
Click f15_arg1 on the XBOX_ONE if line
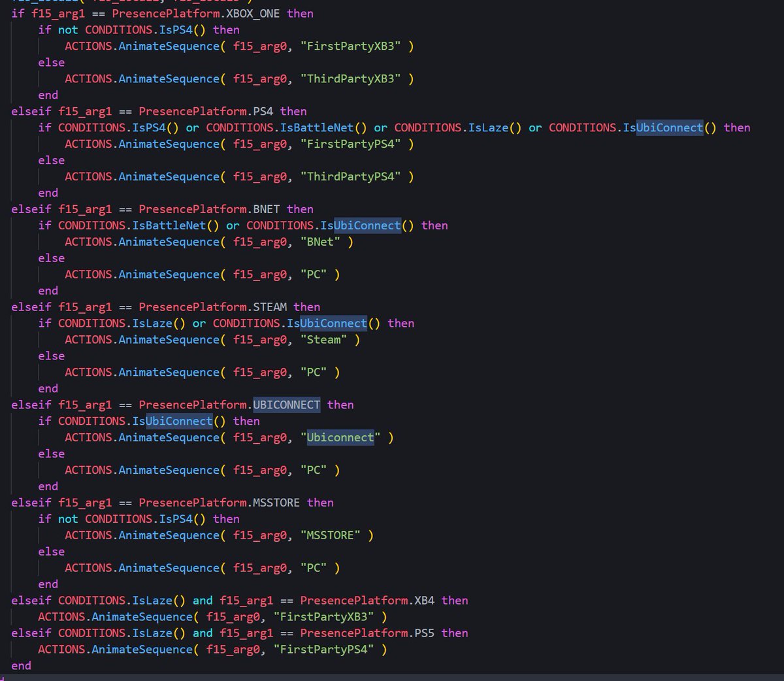coord(58,13)
